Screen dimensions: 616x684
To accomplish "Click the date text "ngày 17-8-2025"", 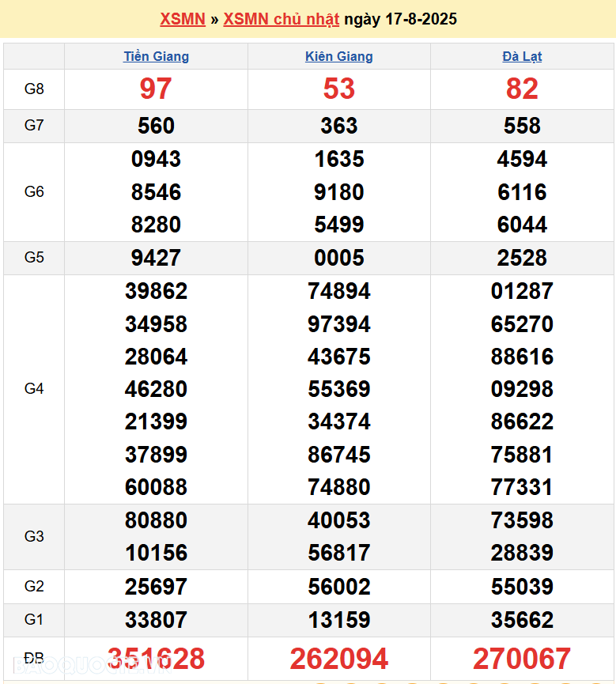I will pos(400,19).
